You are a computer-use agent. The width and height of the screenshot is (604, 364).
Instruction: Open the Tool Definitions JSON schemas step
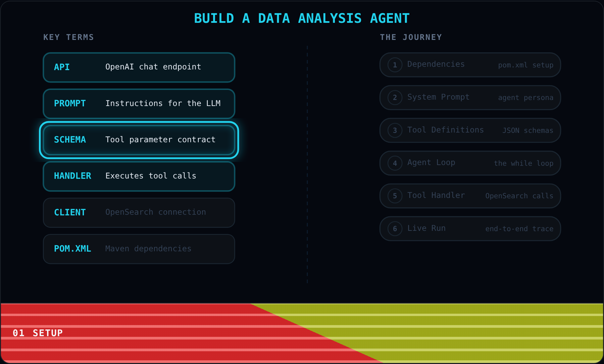pos(470,131)
